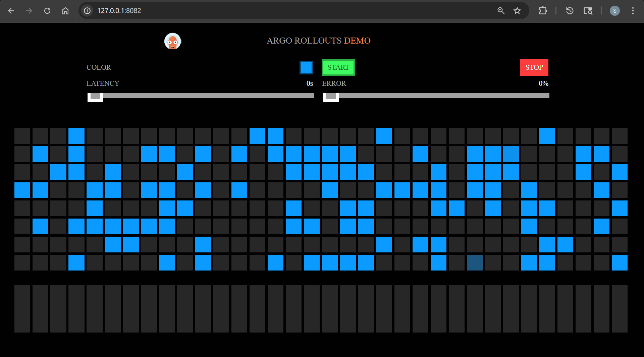Viewport: 644px width, 357px height.
Task: Open the browser home page
Action: click(x=65, y=11)
